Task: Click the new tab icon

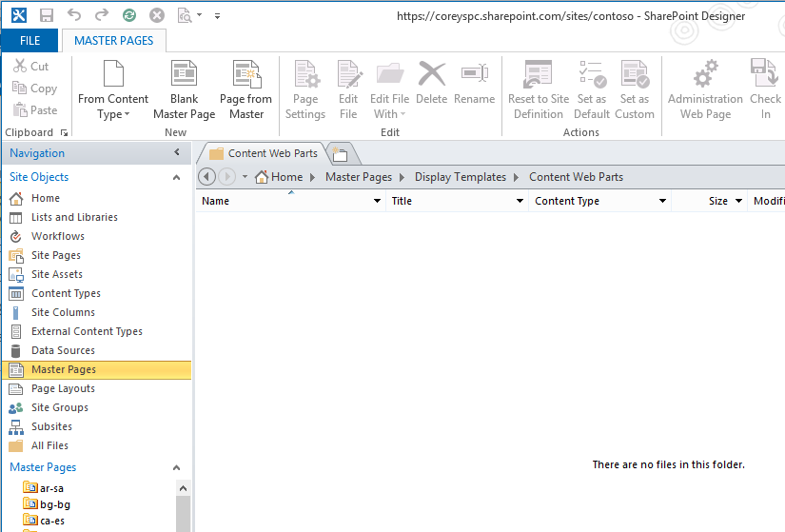Action: tap(341, 154)
